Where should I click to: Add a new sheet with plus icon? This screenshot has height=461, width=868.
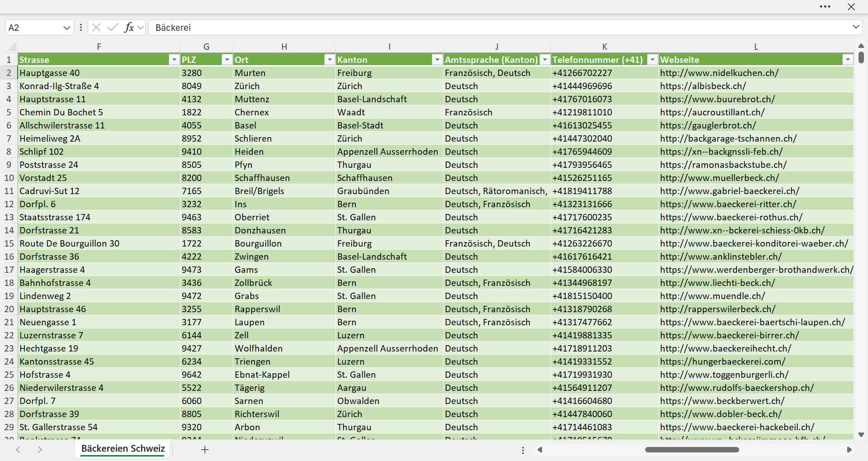tap(205, 450)
